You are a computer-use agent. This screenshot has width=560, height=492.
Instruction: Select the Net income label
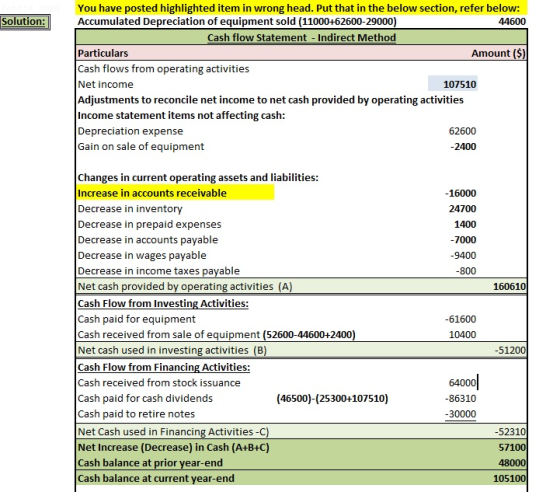point(105,84)
